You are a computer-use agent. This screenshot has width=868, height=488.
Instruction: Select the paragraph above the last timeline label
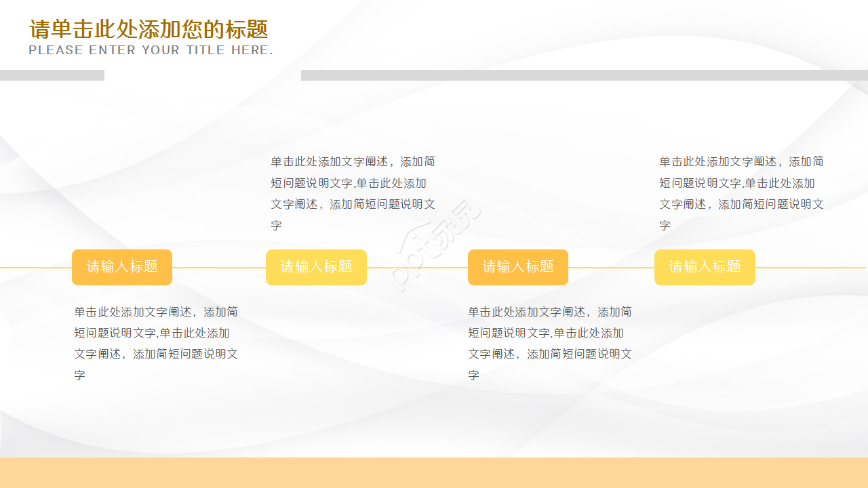741,193
